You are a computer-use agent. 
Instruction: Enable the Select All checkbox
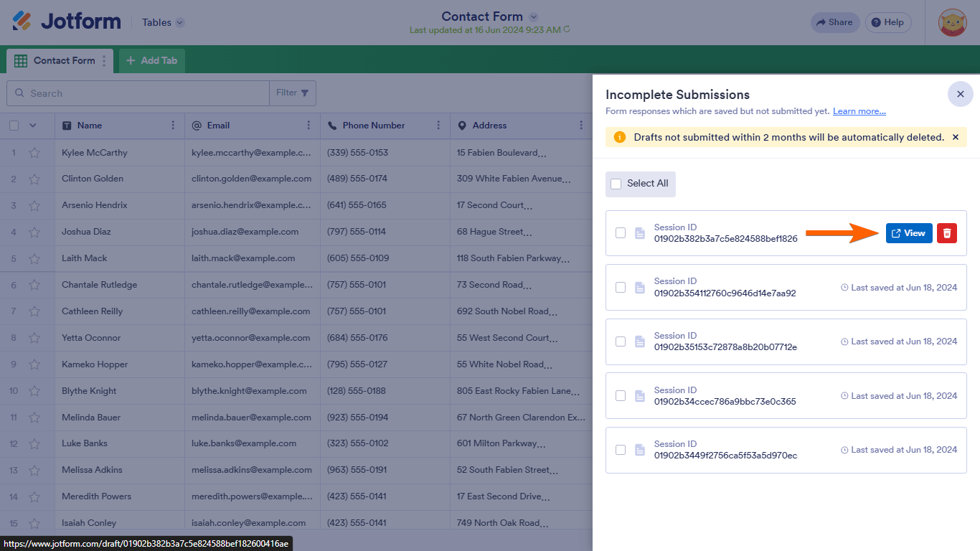tap(616, 184)
